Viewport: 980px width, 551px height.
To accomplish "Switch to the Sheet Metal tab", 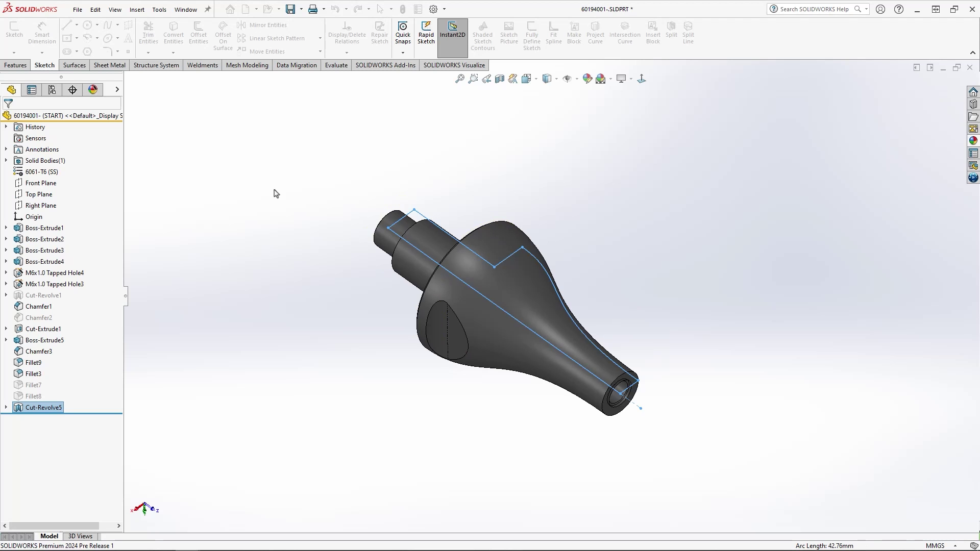I will click(x=109, y=65).
